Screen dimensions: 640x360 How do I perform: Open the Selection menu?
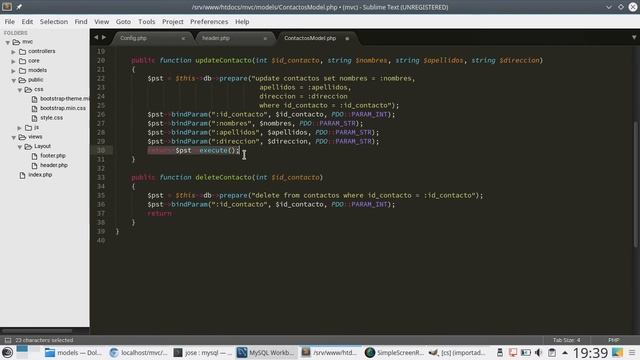point(54,22)
